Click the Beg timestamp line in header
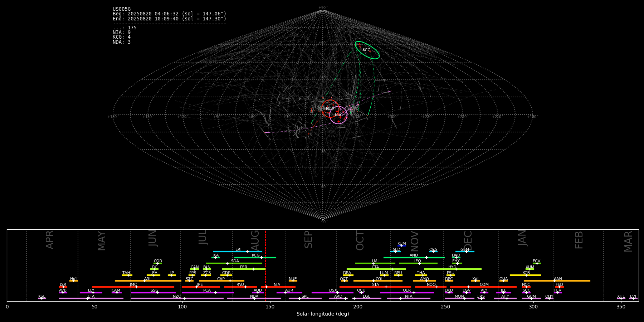Screen dimensions: 644x322 [x=170, y=14]
